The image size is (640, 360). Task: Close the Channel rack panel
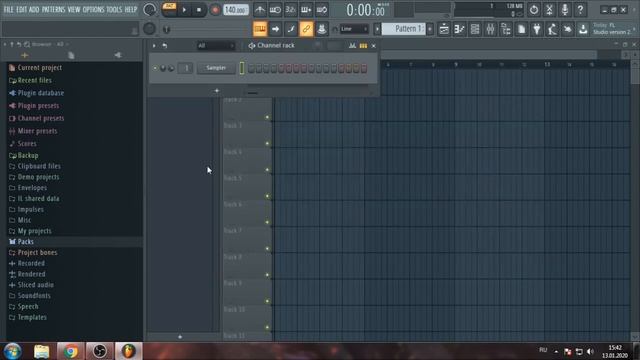pyautogui.click(x=373, y=46)
